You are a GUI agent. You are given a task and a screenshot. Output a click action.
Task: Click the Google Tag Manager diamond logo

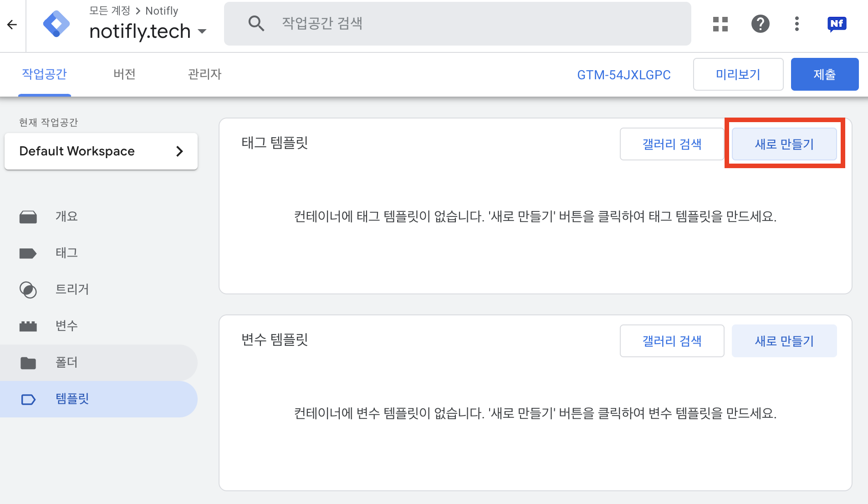coord(56,25)
